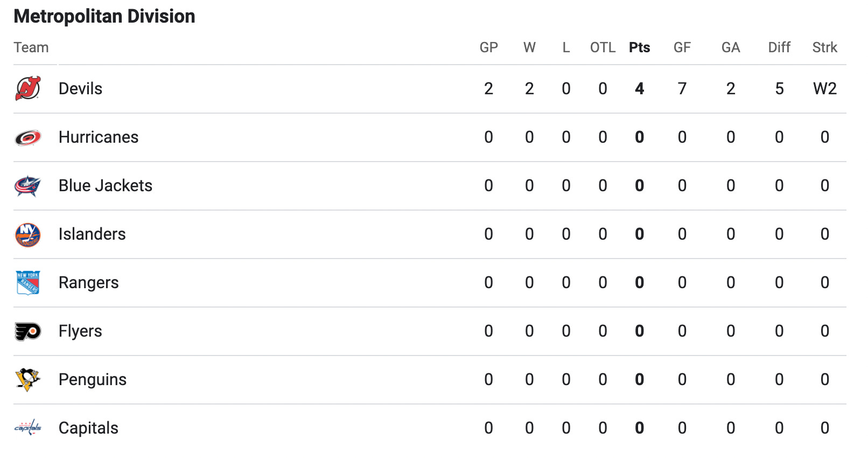Click the Rangers team logo
This screenshot has width=868, height=460.
coord(28,283)
